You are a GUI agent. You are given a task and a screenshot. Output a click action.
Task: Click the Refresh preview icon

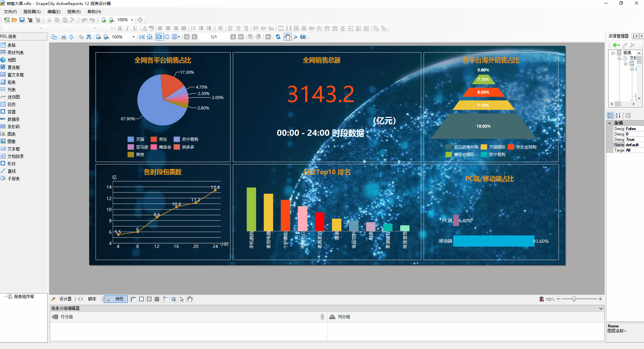(x=278, y=37)
